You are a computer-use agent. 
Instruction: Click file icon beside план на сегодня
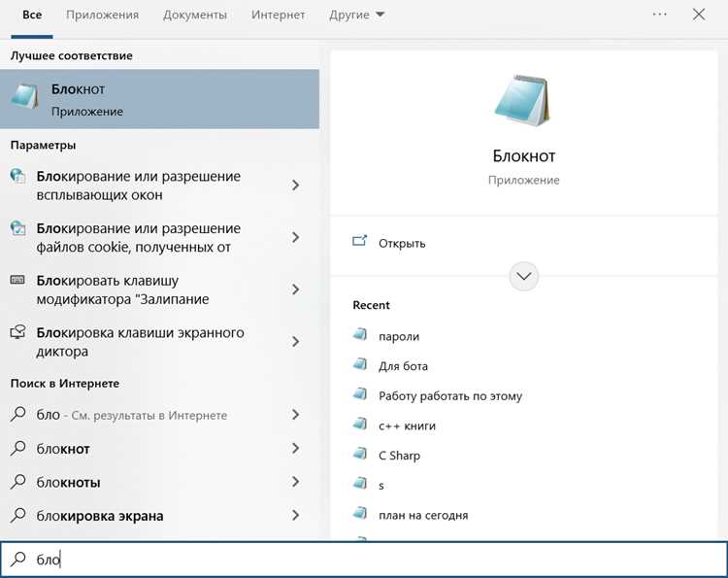360,512
